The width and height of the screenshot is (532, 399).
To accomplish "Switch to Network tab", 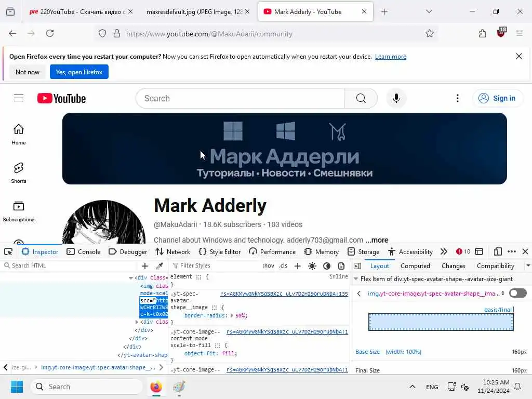I will (x=172, y=252).
